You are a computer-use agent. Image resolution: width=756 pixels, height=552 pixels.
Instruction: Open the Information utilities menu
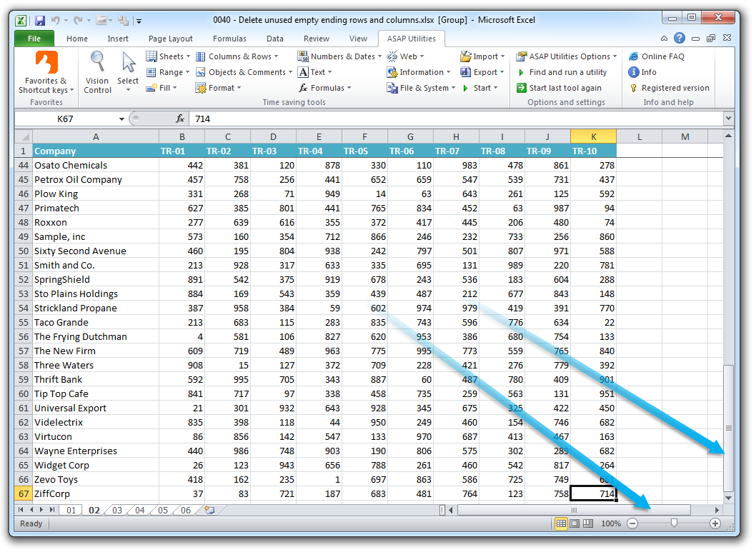[419, 72]
